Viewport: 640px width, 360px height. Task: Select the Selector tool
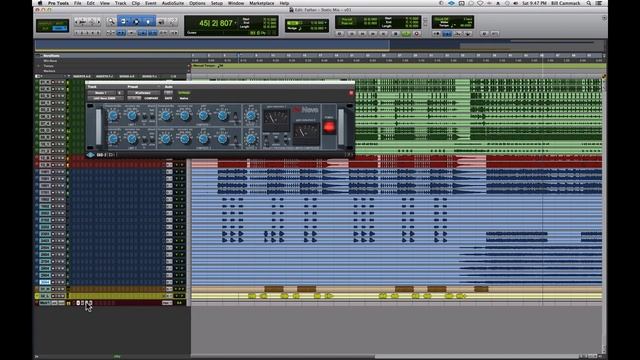[136, 21]
